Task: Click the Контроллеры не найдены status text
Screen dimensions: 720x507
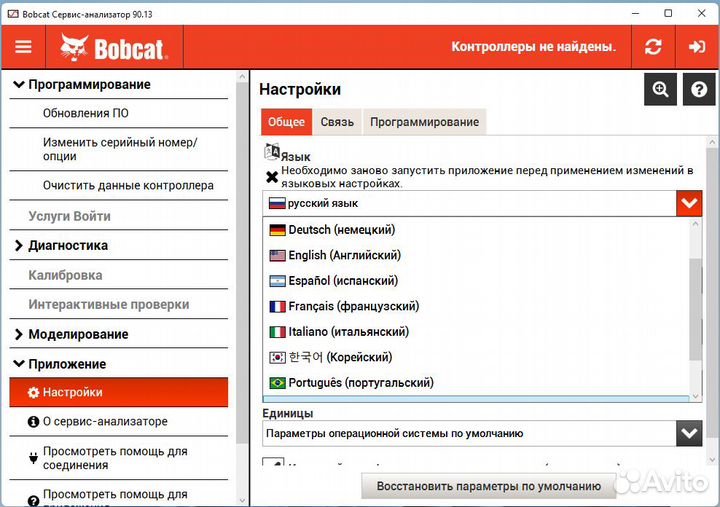Action: [533, 47]
